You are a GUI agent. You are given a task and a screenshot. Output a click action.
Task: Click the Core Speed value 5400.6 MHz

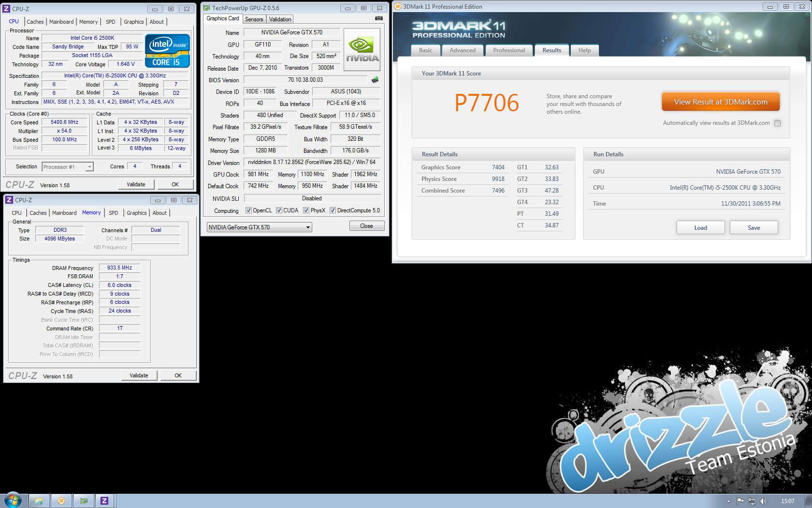[64, 122]
